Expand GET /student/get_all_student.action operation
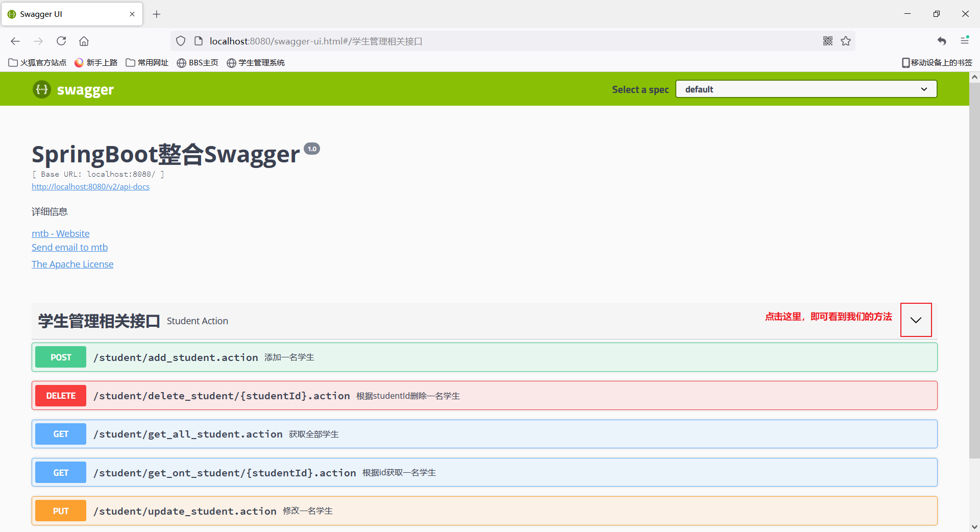Image resolution: width=980 pixels, height=532 pixels. point(484,434)
